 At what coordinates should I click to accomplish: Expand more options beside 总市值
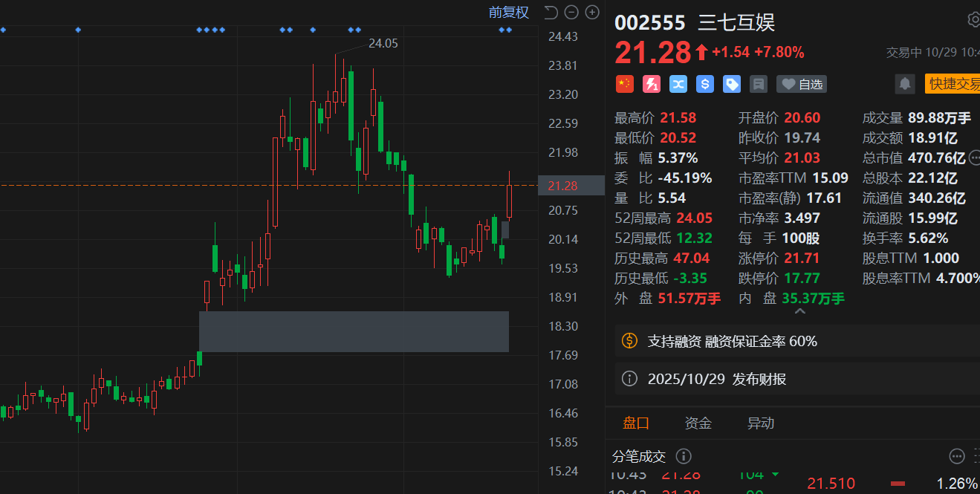(974, 157)
